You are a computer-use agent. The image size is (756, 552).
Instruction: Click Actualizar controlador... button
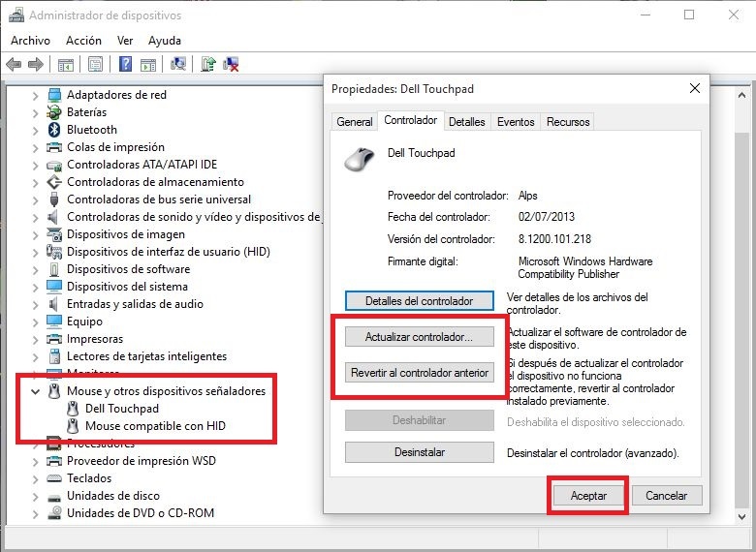pos(420,337)
